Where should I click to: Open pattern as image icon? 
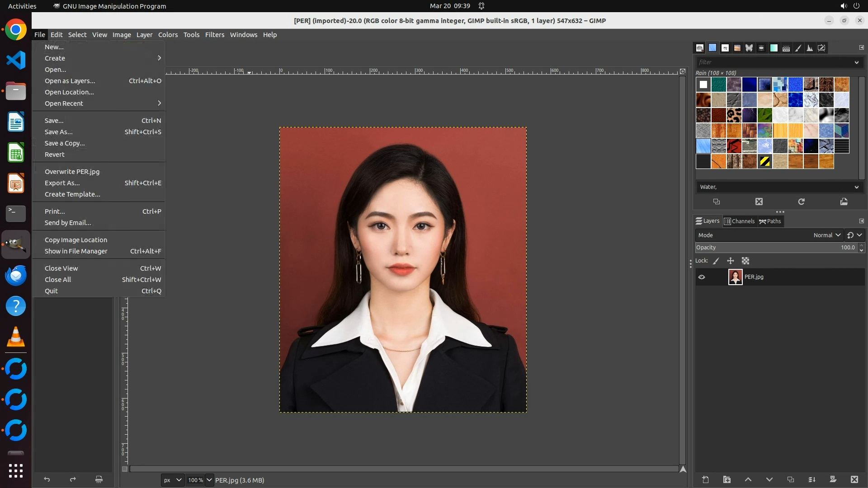pos(844,202)
